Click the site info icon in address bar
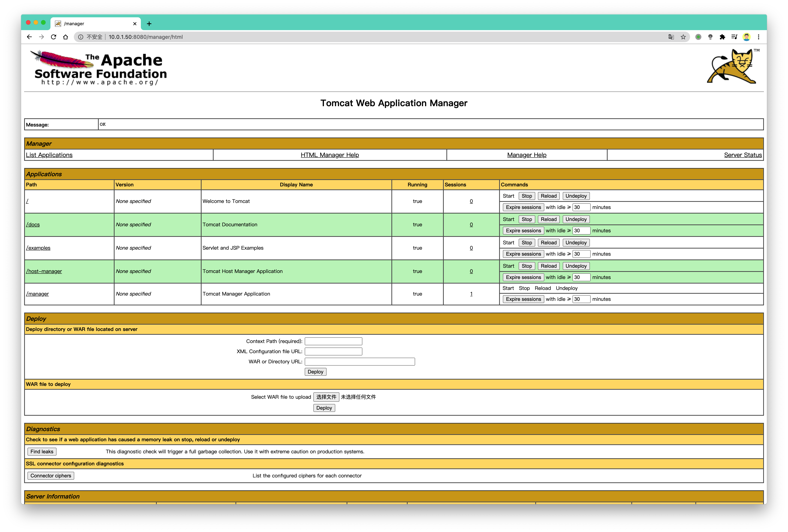This screenshot has height=532, width=788. point(81,37)
